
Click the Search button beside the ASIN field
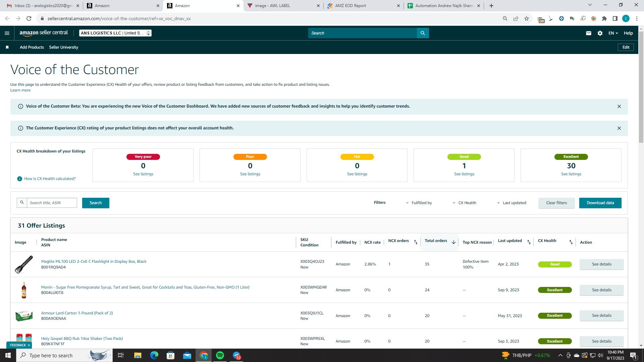[x=96, y=203]
